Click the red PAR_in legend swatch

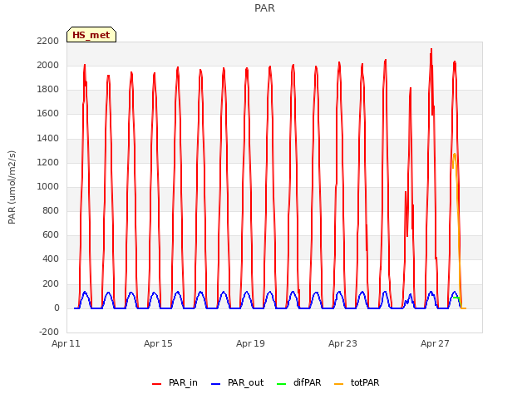pos(157,384)
